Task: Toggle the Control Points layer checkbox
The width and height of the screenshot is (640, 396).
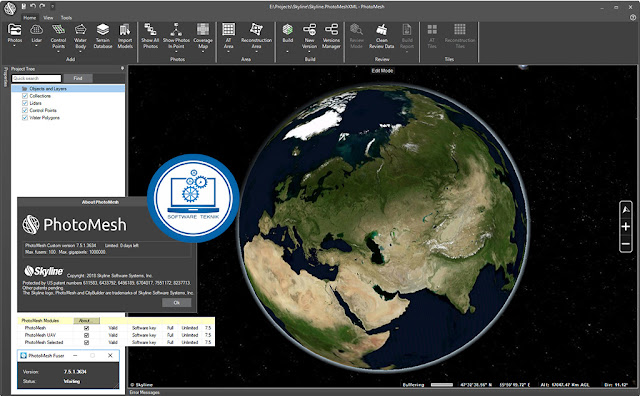Action: coord(25,110)
